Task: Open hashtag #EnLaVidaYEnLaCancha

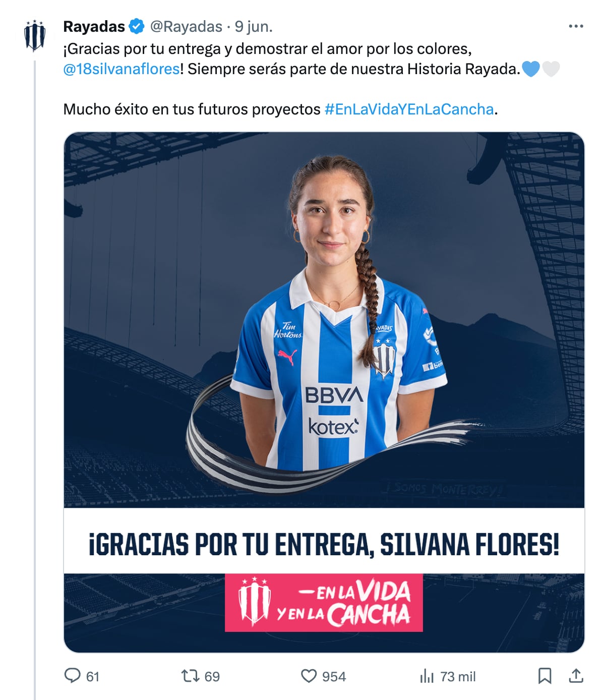Action: 409,109
